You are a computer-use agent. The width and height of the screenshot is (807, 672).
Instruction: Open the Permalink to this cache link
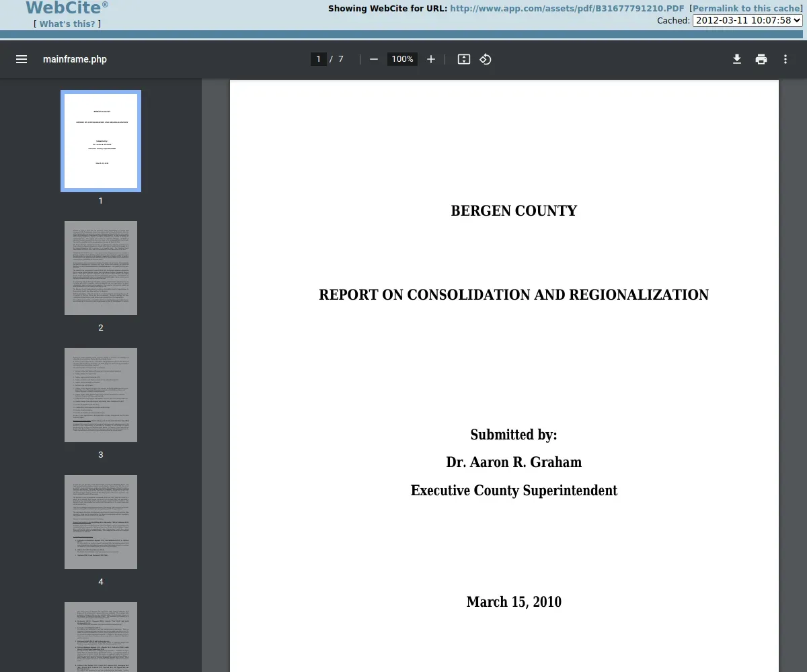pos(748,9)
